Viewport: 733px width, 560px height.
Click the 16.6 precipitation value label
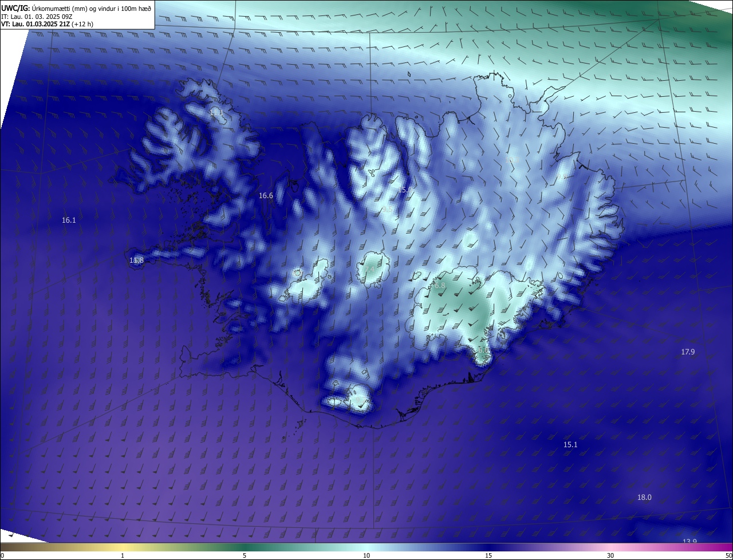(x=266, y=196)
